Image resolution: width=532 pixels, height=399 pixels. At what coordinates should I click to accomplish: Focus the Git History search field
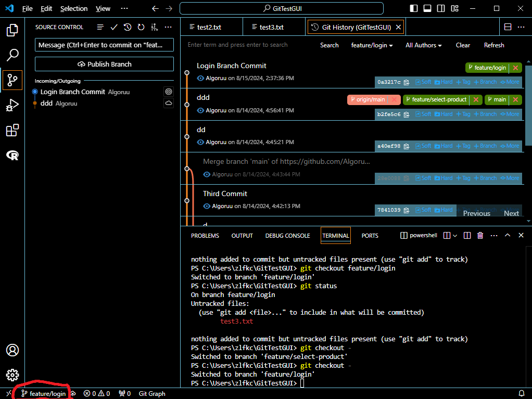(x=249, y=45)
